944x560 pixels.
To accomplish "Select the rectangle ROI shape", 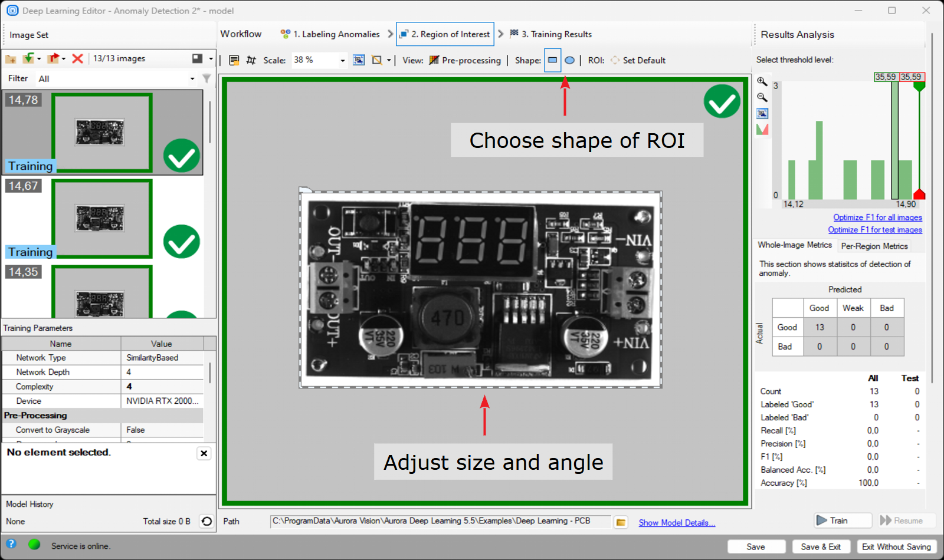I will (553, 60).
